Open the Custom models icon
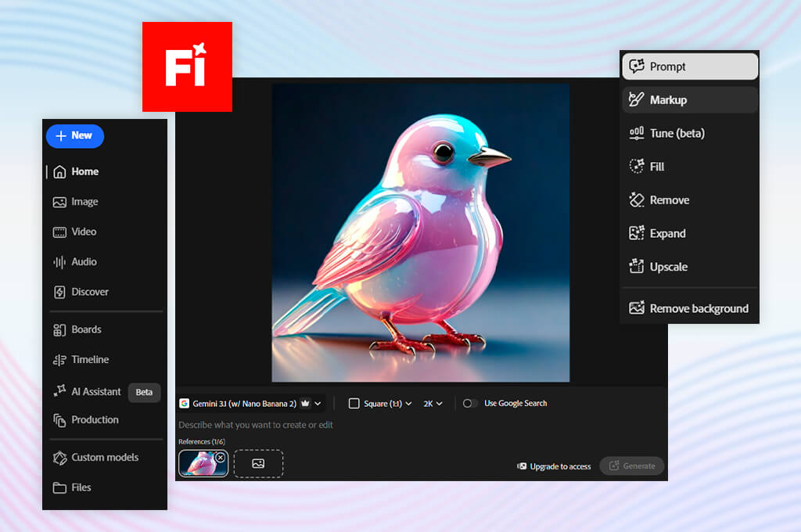The width and height of the screenshot is (801, 532). tap(59, 458)
